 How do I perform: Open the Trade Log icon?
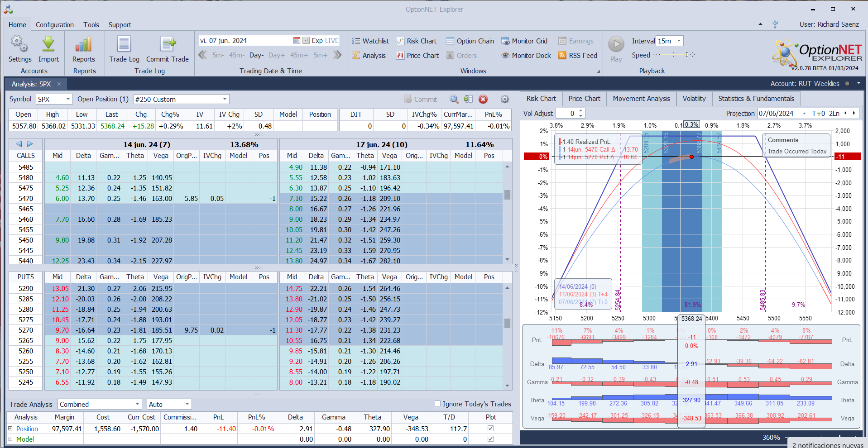pos(124,45)
